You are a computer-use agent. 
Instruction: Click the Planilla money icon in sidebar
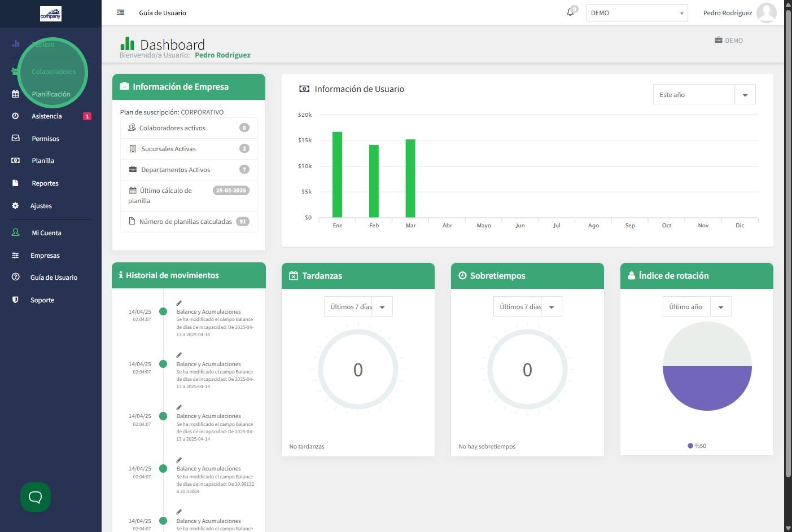(x=15, y=161)
